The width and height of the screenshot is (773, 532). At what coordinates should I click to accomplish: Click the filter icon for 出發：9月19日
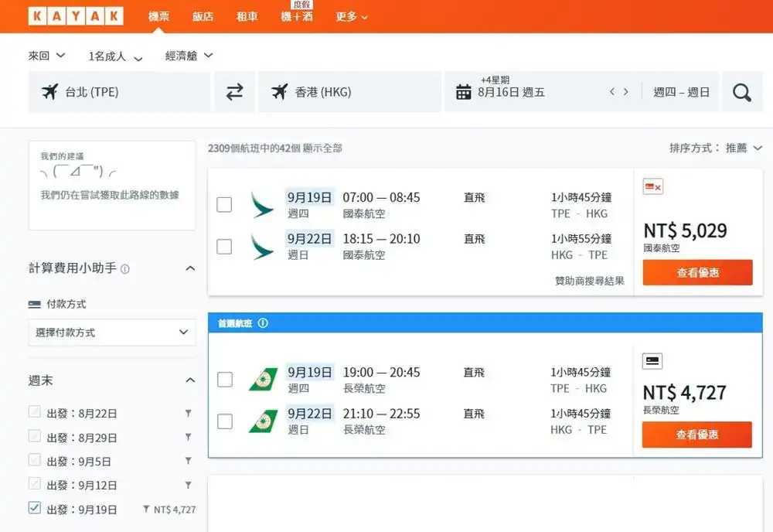pyautogui.click(x=146, y=509)
